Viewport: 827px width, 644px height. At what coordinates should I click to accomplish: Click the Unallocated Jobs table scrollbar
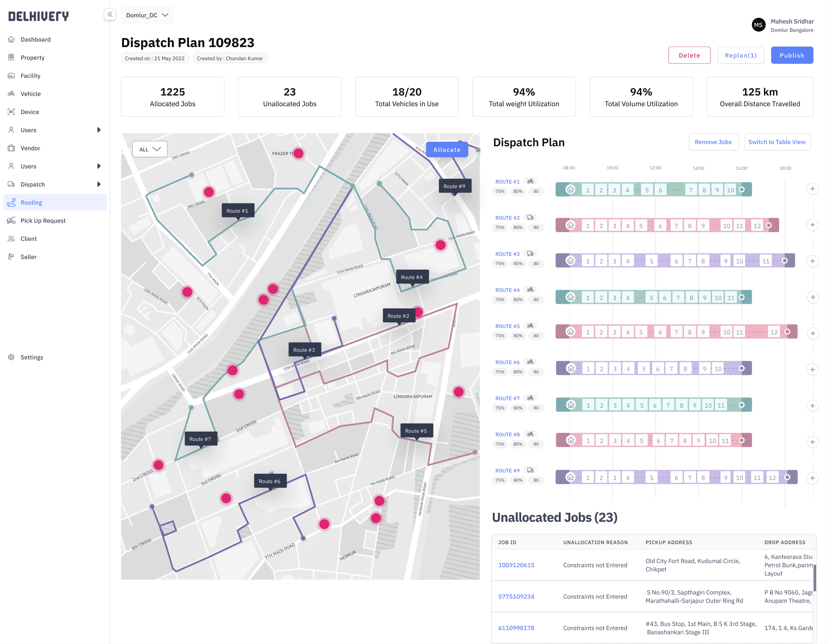[x=814, y=578]
